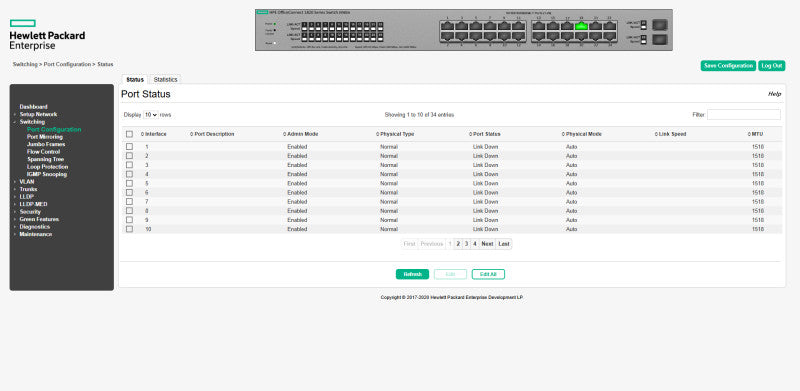This screenshot has height=391, width=800.
Task: Expand the Diagnostics sidebar section
Action: (35, 227)
